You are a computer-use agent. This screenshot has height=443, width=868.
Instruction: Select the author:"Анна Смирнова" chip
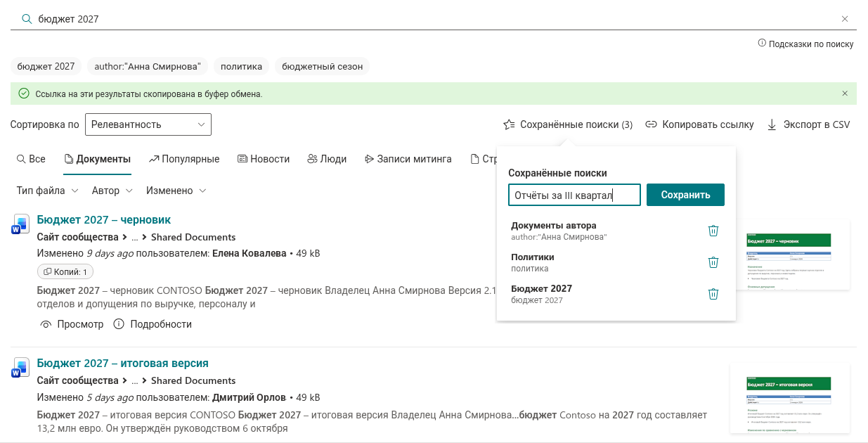coord(148,66)
